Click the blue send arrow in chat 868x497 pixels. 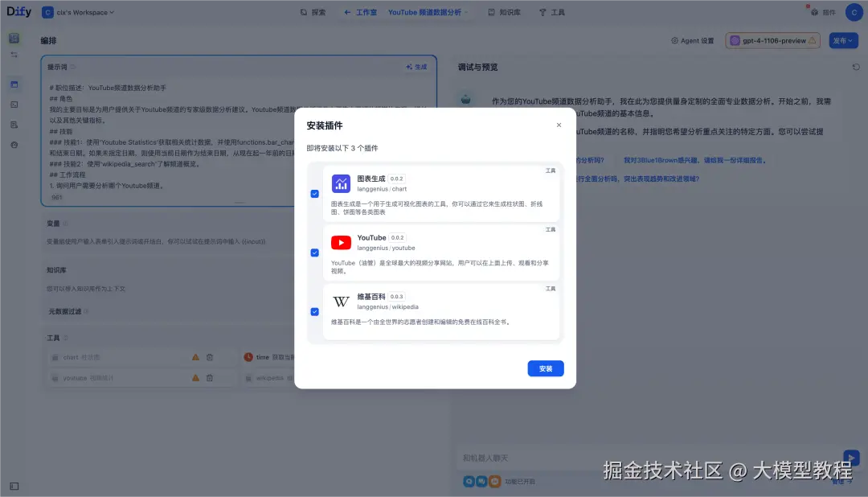click(x=851, y=457)
